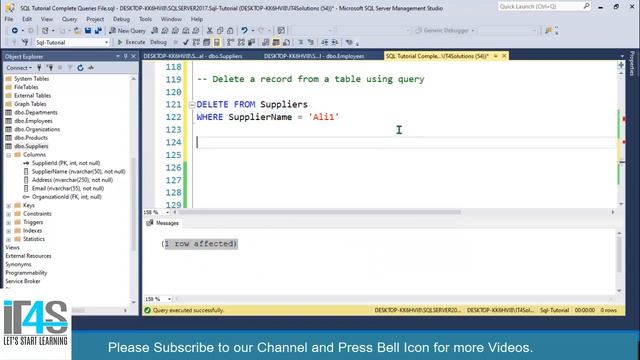Image resolution: width=640 pixels, height=360 pixels.
Task: Switch to the dbo.Suppliers tab
Action: 193,56
